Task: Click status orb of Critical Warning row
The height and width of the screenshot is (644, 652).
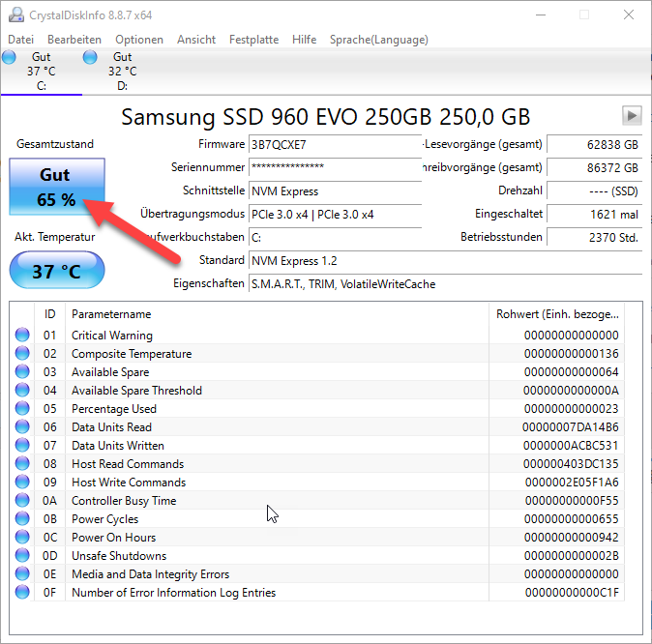Action: 22,335
